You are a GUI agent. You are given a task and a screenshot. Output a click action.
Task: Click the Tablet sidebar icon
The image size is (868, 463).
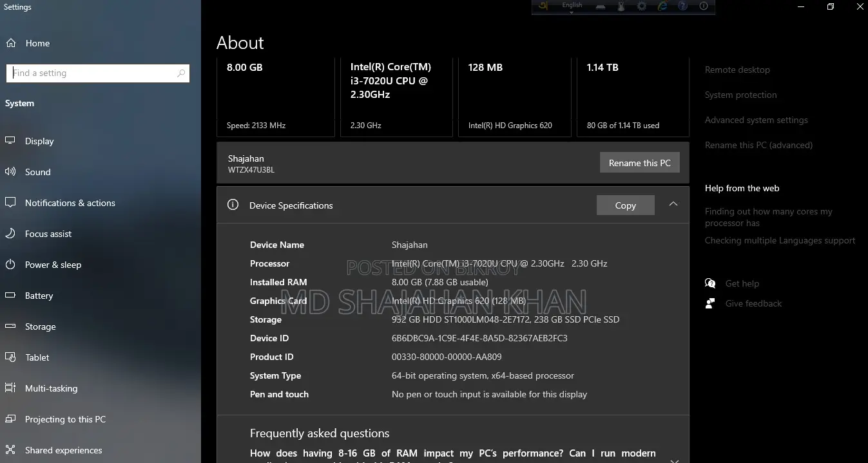click(x=10, y=357)
